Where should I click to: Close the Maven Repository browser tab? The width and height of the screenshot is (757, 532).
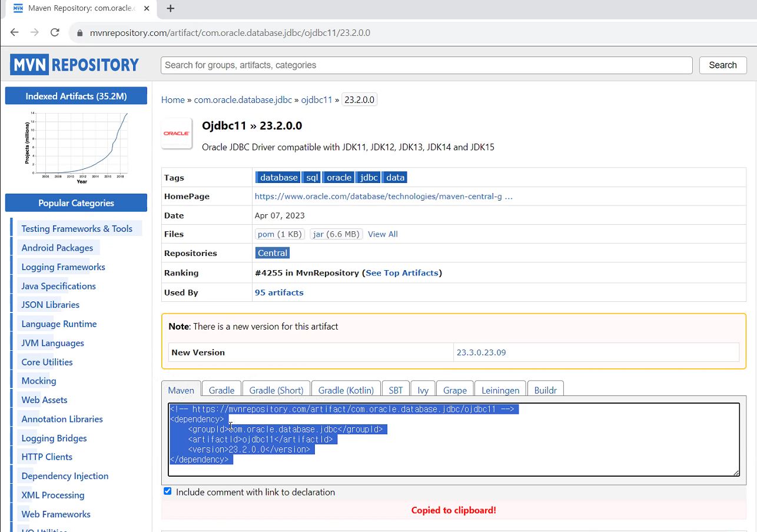[x=145, y=8]
